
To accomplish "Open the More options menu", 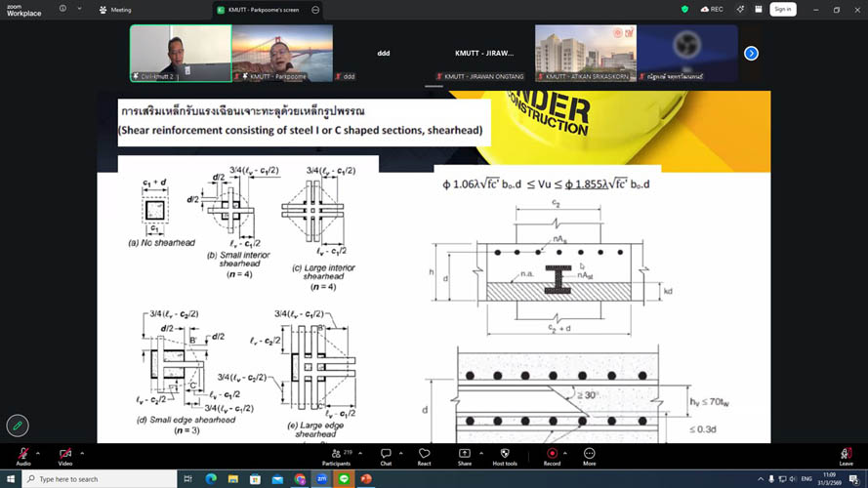I will (x=589, y=455).
